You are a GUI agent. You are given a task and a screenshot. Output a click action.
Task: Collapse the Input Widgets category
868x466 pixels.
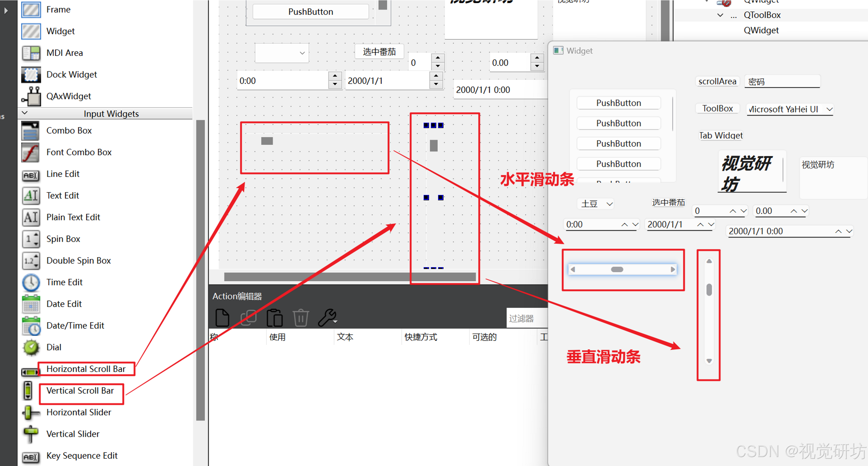tap(25, 113)
